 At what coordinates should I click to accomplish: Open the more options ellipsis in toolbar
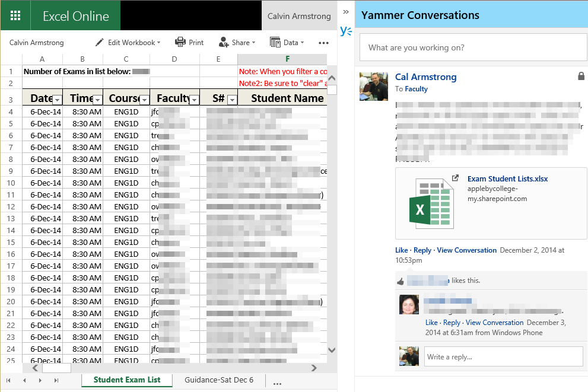[x=323, y=43]
